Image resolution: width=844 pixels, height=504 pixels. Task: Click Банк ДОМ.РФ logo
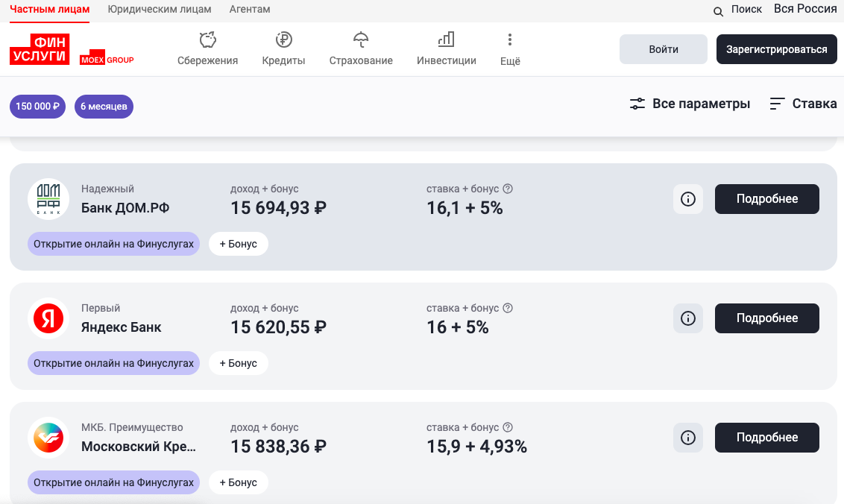coord(48,199)
